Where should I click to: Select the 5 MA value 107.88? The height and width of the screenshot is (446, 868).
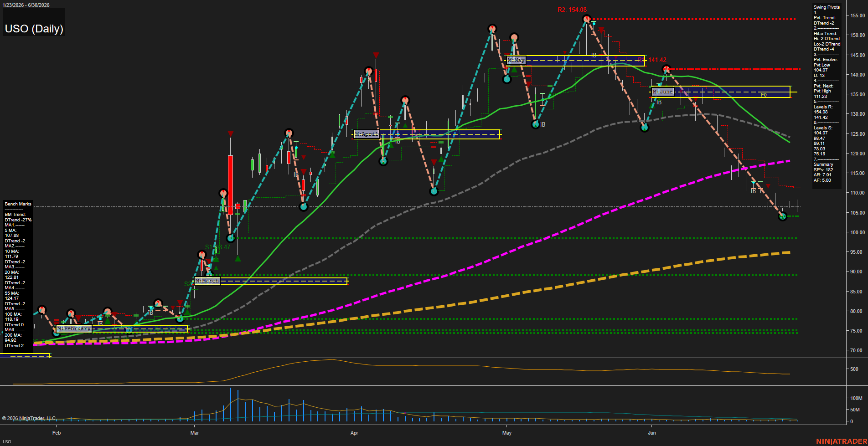[12, 236]
